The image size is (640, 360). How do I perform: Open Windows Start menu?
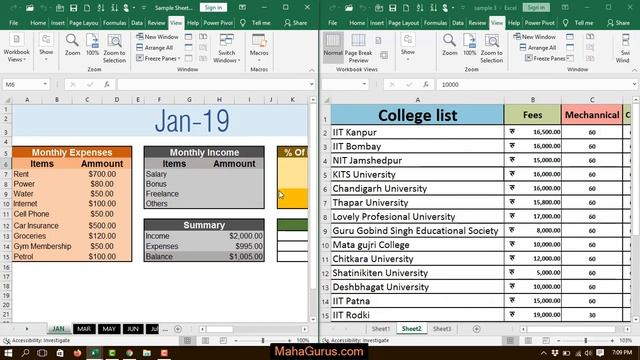pyautogui.click(x=8, y=353)
